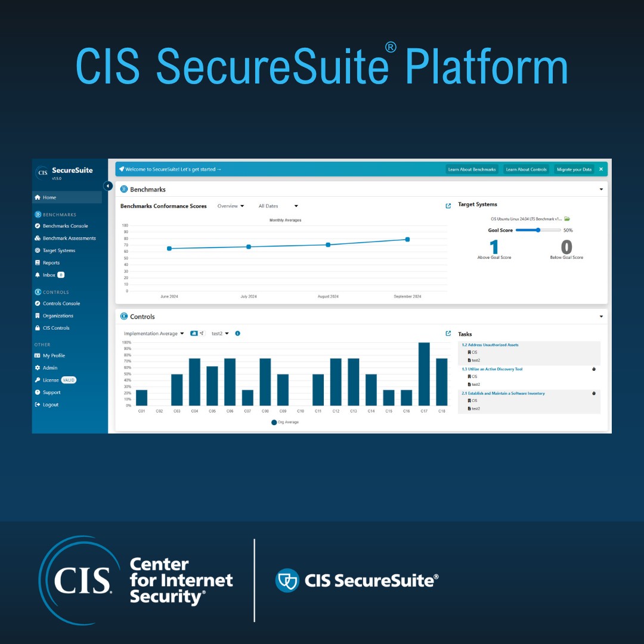Click the Controls panel circle icon
The height and width of the screenshot is (644, 644).
point(123,316)
